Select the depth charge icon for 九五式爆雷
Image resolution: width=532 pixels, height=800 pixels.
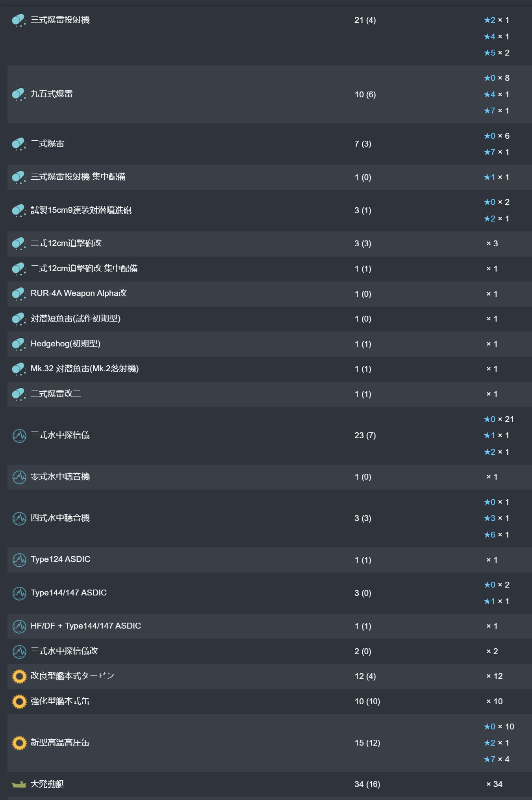[19, 95]
